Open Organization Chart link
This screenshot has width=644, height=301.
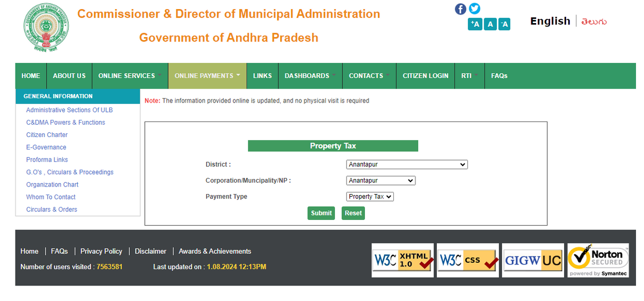pyautogui.click(x=52, y=184)
